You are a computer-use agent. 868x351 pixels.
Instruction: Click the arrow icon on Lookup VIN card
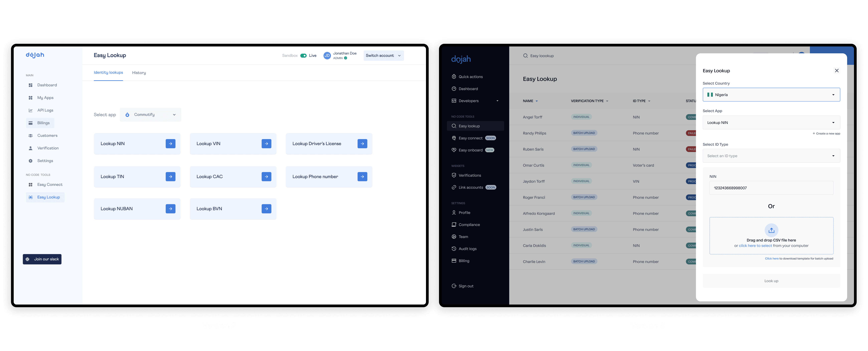[266, 144]
